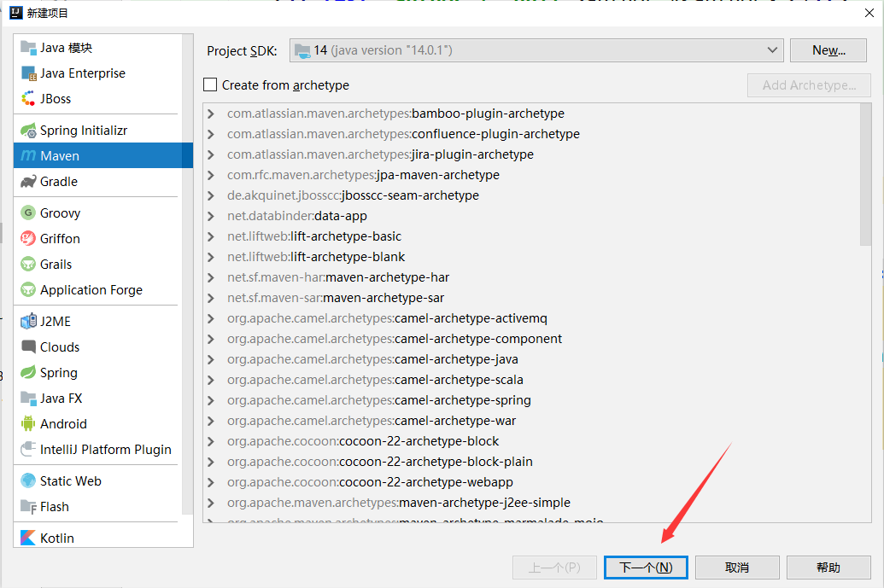Viewport: 884px width, 588px height.
Task: Select Spring Initializr project type
Action: [x=97, y=131]
